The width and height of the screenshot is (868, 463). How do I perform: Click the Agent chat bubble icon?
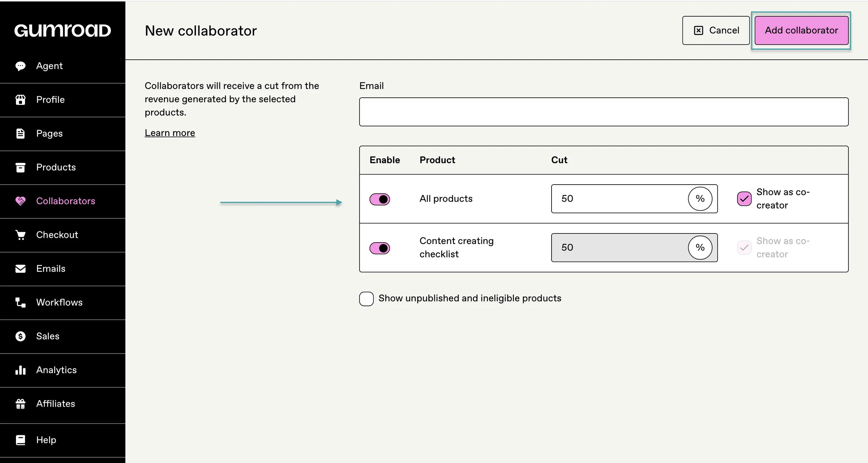(x=21, y=66)
